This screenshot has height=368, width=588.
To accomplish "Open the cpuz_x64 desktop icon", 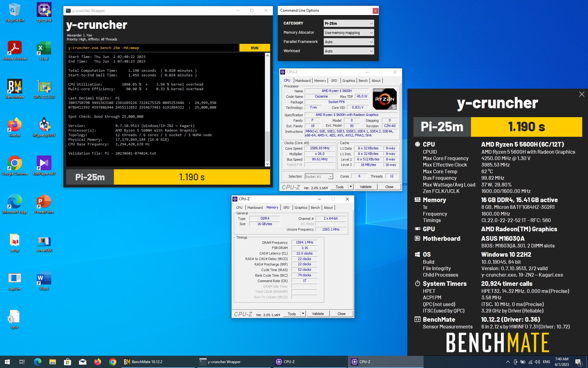I will pyautogui.click(x=44, y=13).
